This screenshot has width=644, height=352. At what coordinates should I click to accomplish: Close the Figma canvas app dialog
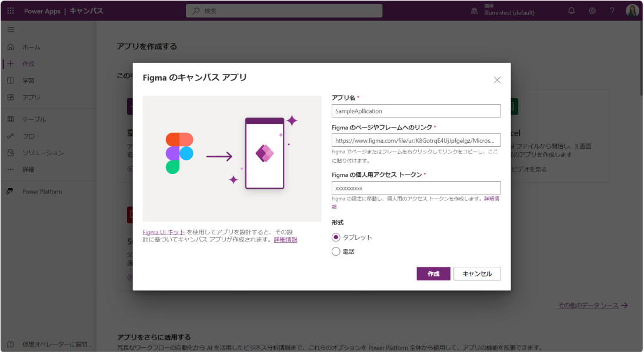pyautogui.click(x=497, y=80)
